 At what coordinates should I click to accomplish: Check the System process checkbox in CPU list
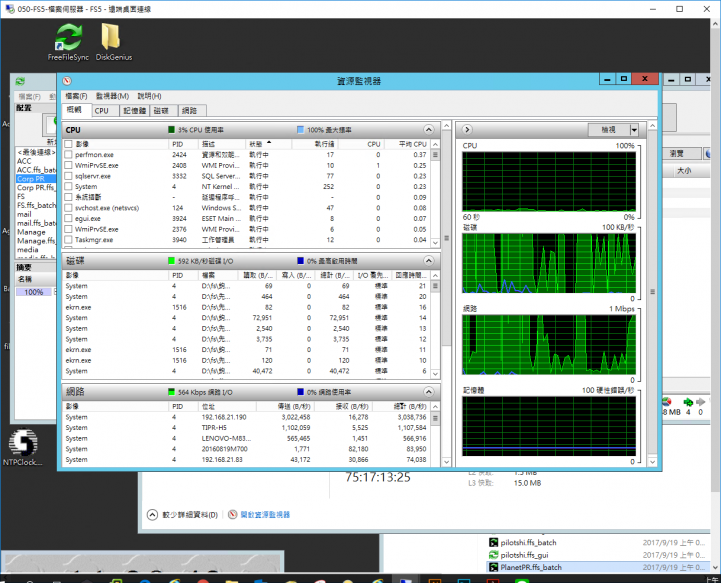[68, 187]
